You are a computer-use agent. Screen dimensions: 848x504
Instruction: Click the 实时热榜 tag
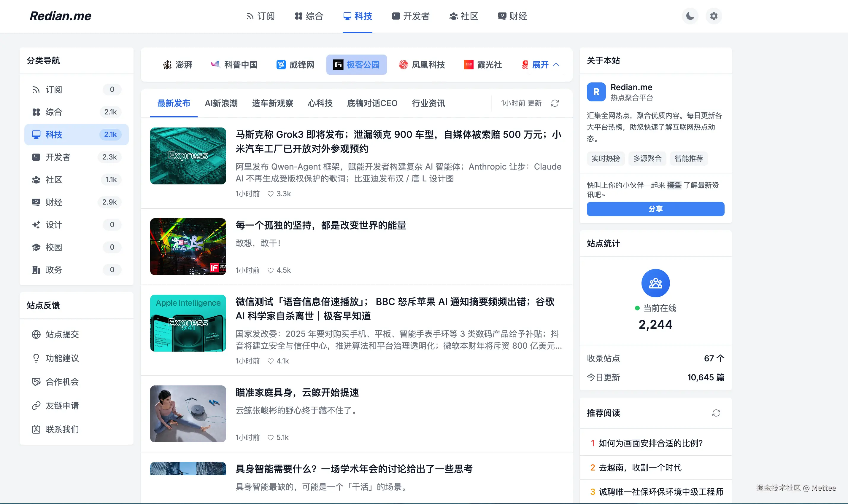606,158
